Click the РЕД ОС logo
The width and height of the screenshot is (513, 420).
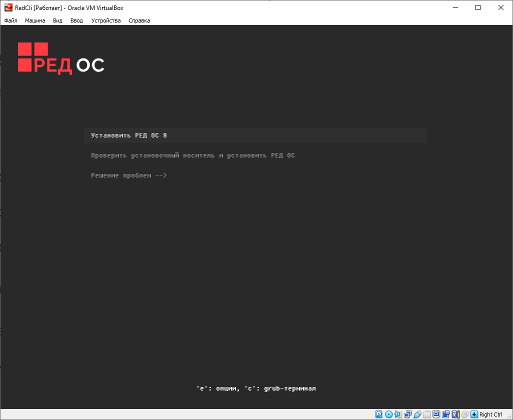coord(61,58)
